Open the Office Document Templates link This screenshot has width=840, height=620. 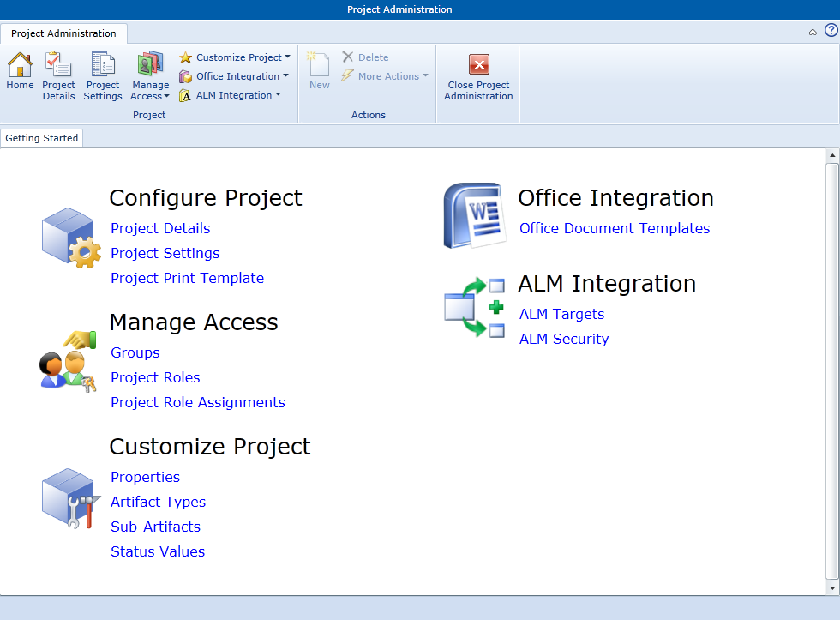615,228
